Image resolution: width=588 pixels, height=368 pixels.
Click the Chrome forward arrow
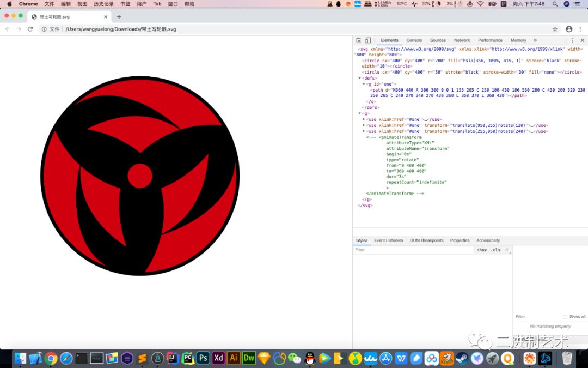click(x=19, y=29)
